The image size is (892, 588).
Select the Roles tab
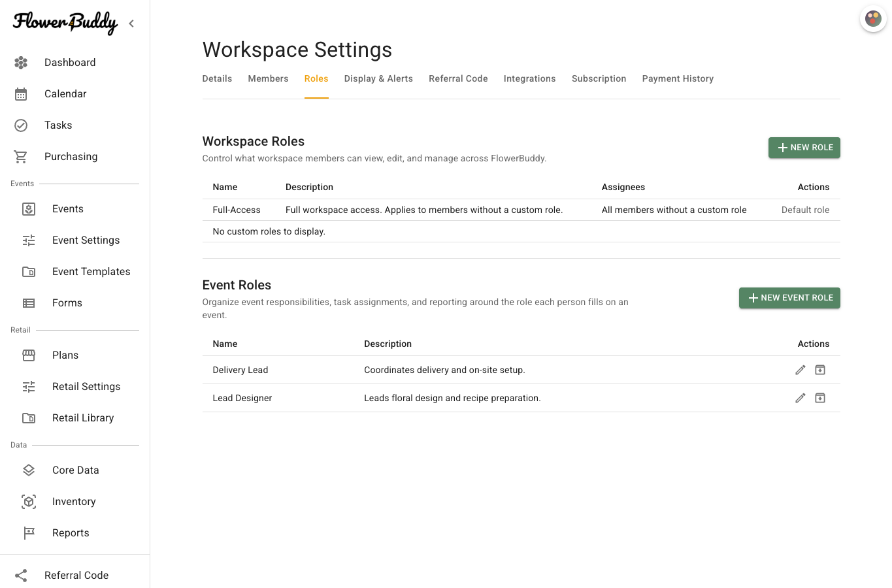pyautogui.click(x=316, y=79)
